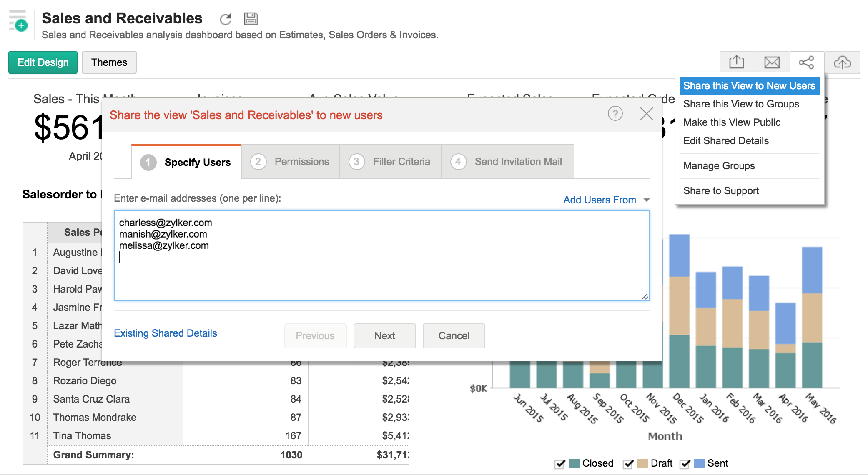This screenshot has height=475, width=868.
Task: Click the Next button
Action: point(384,336)
